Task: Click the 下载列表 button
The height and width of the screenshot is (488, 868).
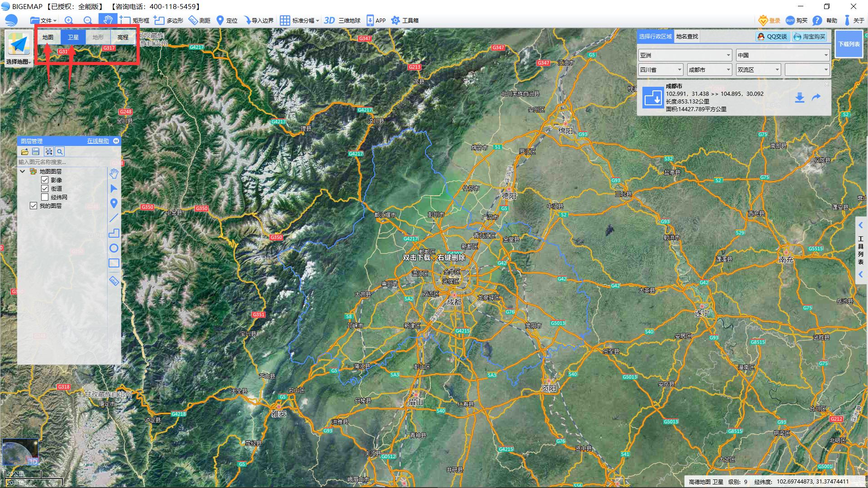Action: 849,44
